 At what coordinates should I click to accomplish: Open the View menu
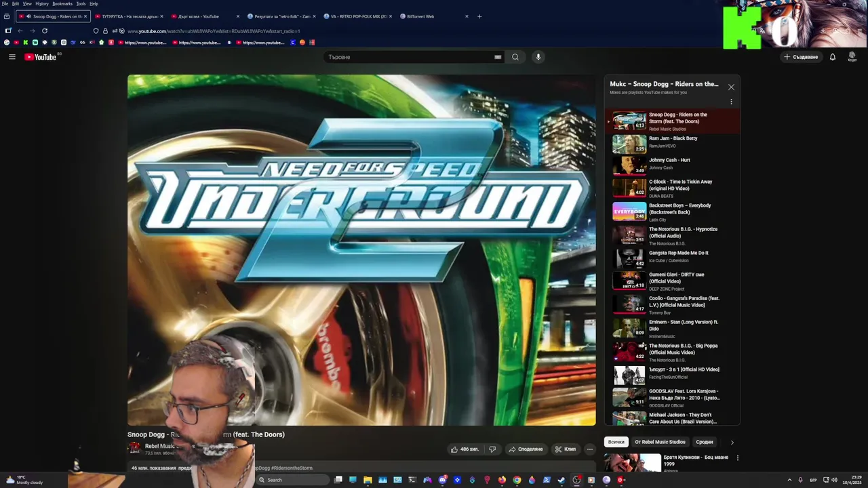27,3
